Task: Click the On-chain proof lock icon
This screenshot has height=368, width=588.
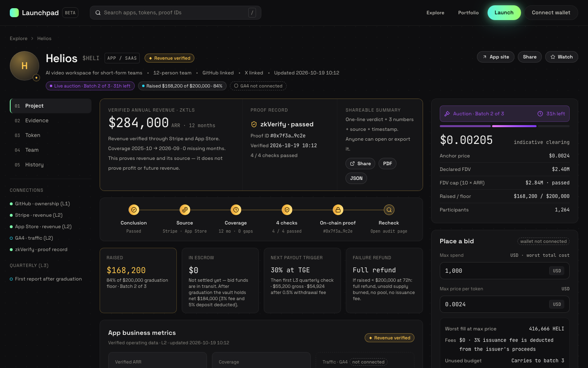Action: pyautogui.click(x=338, y=210)
